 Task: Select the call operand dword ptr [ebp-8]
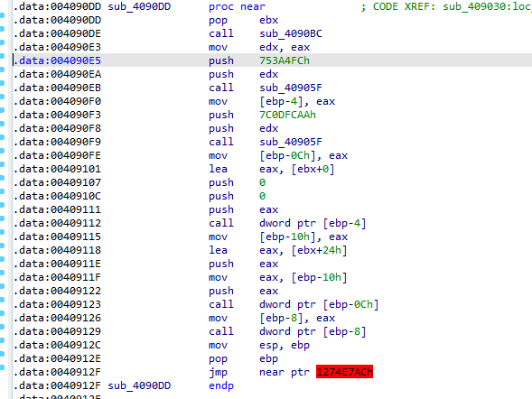click(x=313, y=331)
